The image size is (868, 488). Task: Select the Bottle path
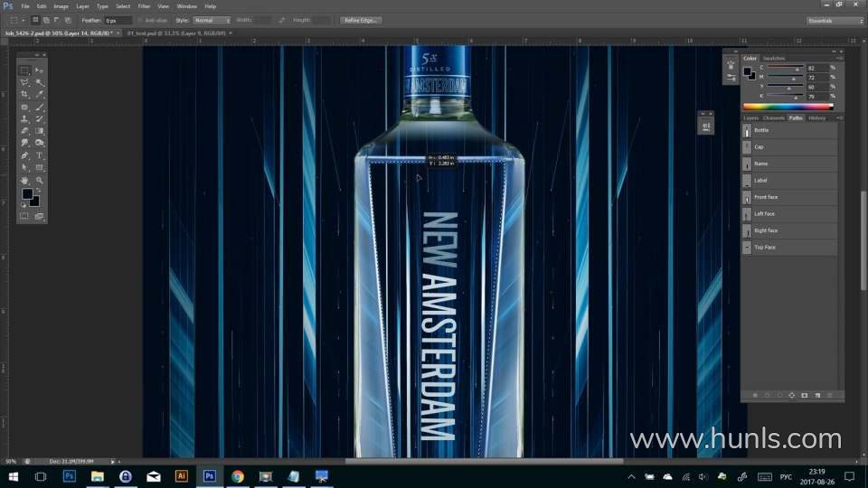pyautogui.click(x=789, y=130)
